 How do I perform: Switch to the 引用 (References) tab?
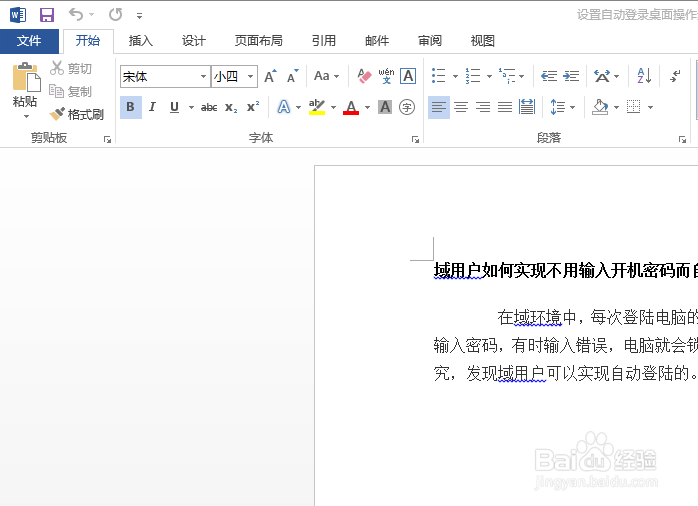(324, 41)
